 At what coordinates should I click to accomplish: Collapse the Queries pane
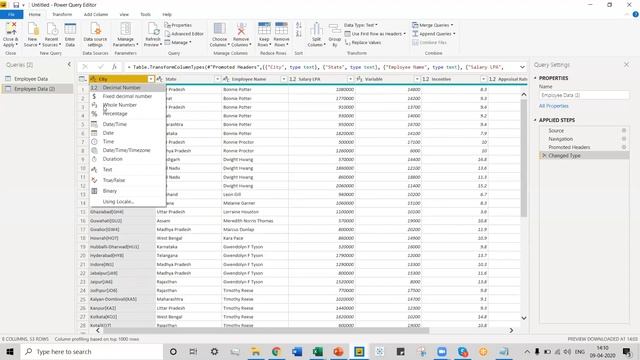coord(69,64)
